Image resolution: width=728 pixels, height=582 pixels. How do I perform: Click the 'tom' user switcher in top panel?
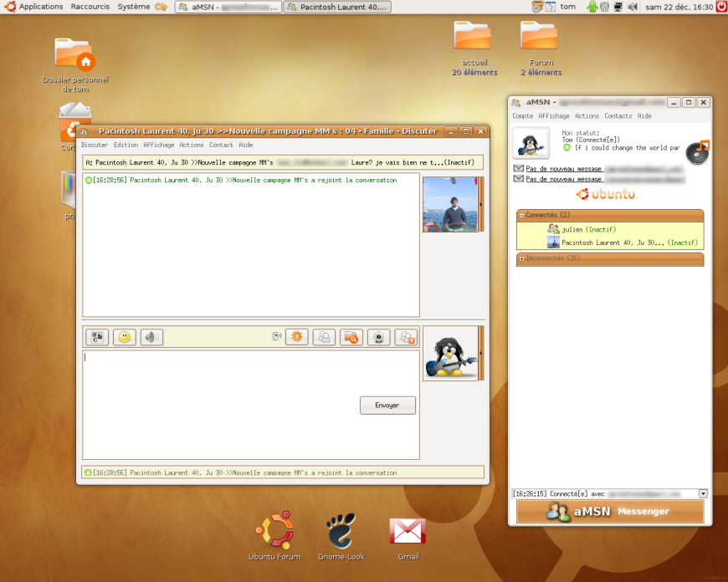pyautogui.click(x=567, y=7)
